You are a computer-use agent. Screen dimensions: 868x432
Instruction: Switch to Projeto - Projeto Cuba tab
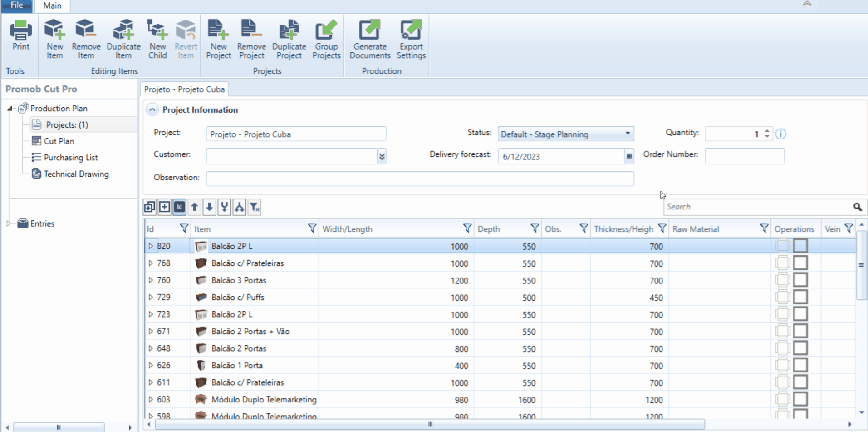[x=184, y=89]
